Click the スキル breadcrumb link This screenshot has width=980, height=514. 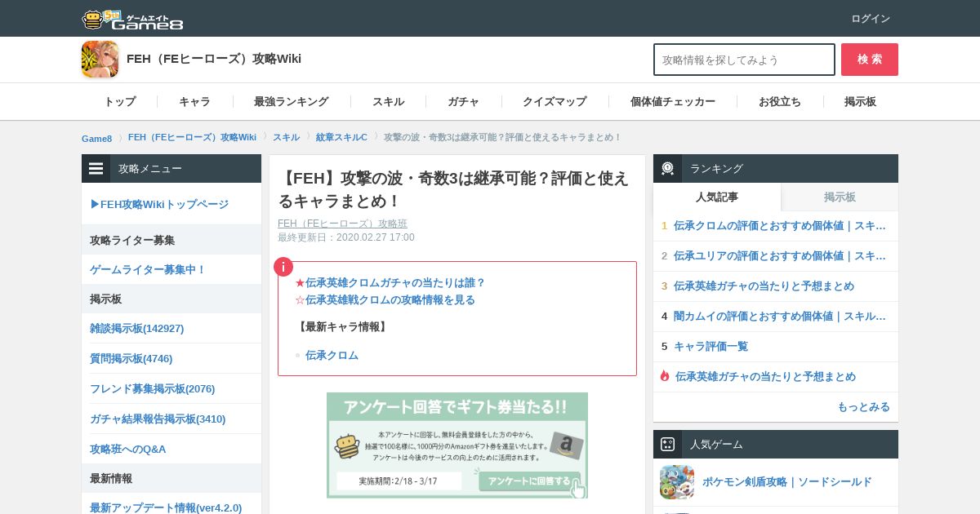[286, 137]
